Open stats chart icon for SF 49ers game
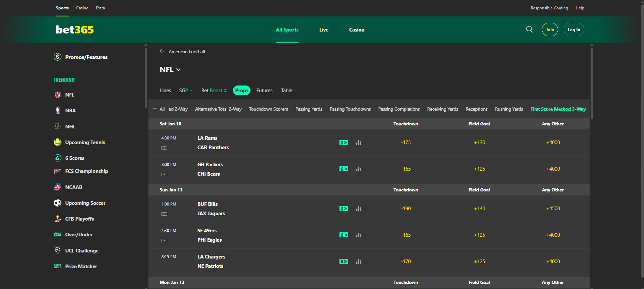The image size is (644, 289). (359, 235)
